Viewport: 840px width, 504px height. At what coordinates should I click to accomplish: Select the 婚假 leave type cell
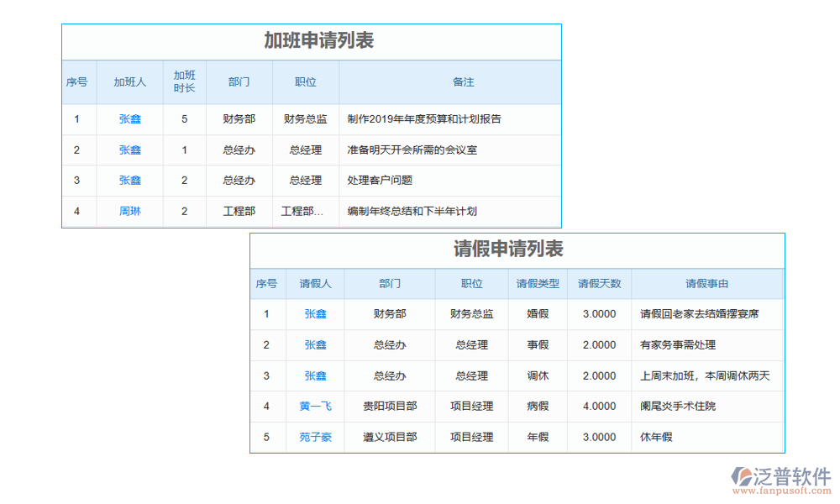[x=538, y=314]
